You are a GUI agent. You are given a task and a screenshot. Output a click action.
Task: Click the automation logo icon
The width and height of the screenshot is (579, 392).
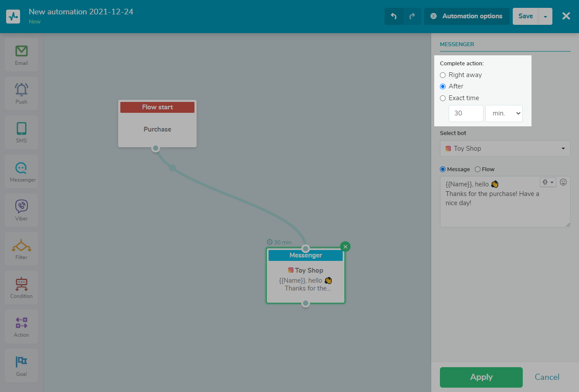click(x=13, y=17)
